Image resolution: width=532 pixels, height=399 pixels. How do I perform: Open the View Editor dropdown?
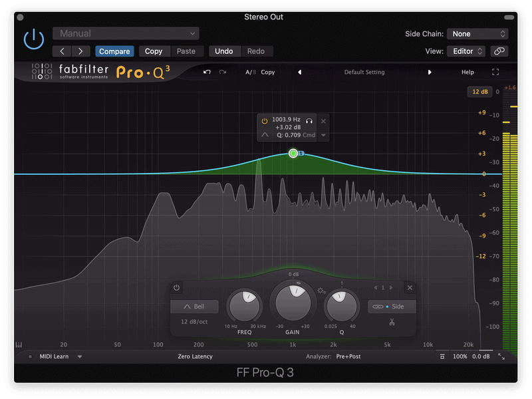tap(466, 51)
